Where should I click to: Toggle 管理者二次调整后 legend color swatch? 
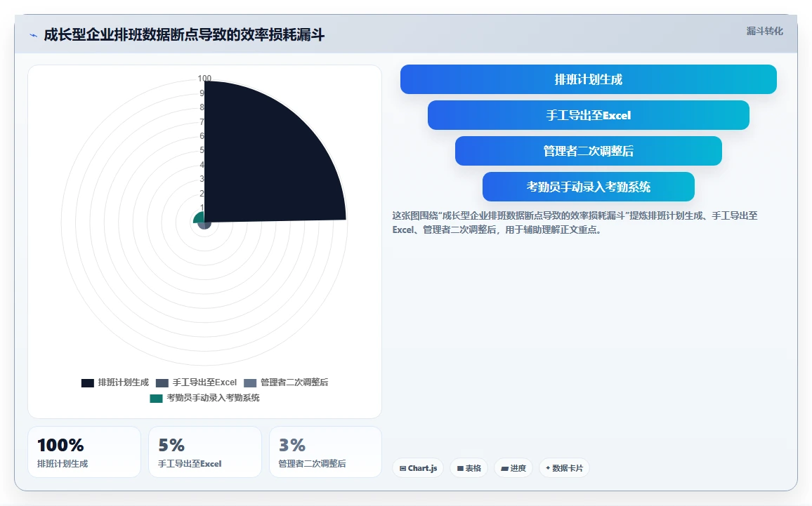(x=250, y=383)
